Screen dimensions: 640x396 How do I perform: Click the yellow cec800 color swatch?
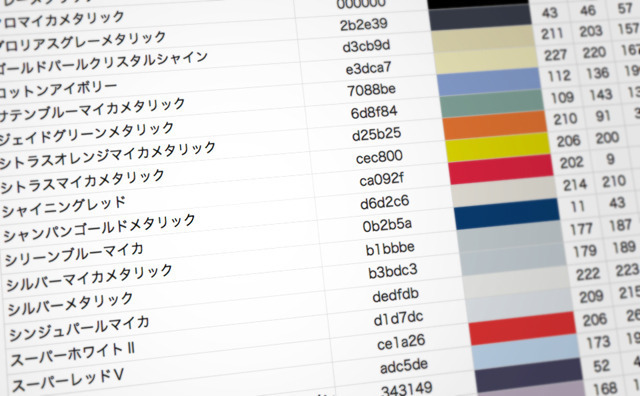(498, 147)
